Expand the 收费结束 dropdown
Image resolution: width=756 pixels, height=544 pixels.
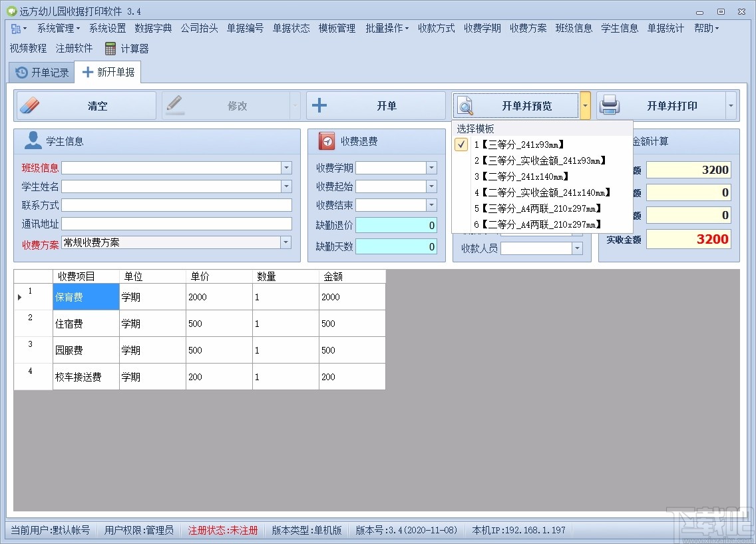[x=431, y=205]
